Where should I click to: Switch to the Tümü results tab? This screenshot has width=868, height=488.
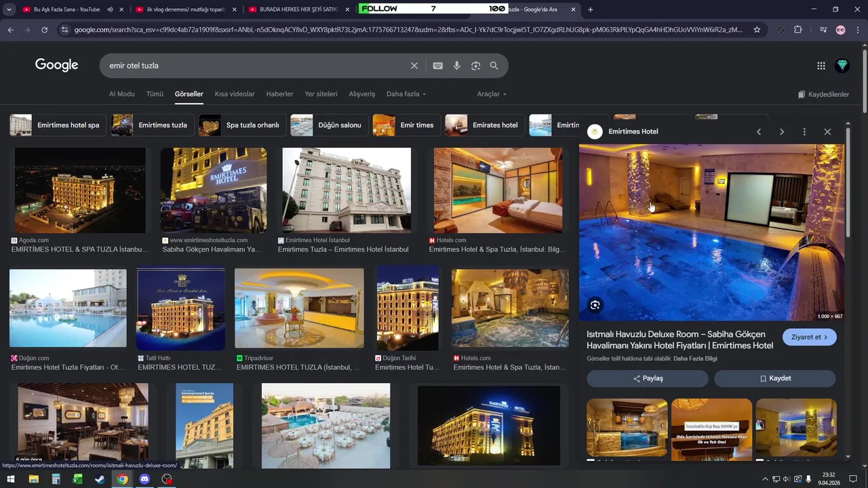point(155,94)
